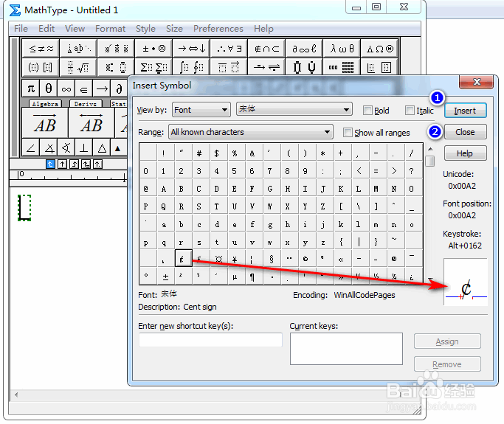
Task: Open labeled arrow templates palette
Action: 266,67
